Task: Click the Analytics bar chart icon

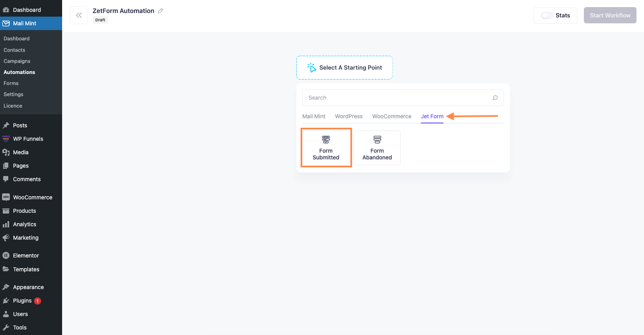Action: (6, 224)
